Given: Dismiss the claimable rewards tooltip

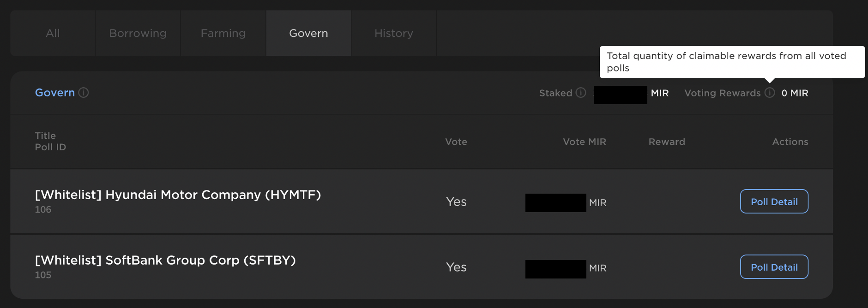Looking at the screenshot, I should point(732,62).
